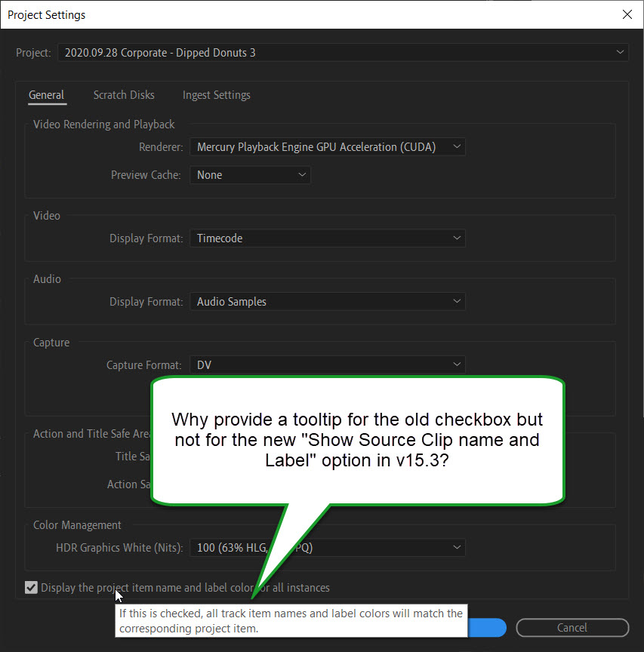Switch to the Scratch Disks tab

click(x=124, y=95)
